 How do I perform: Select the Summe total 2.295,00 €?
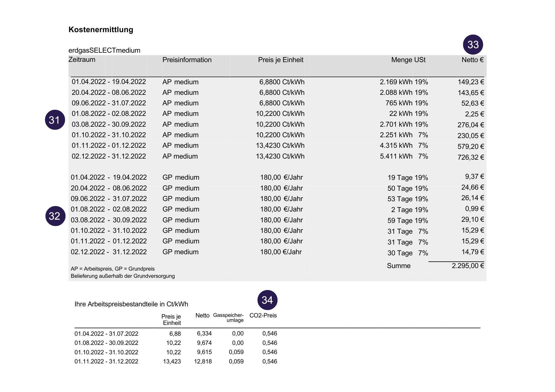click(468, 266)
